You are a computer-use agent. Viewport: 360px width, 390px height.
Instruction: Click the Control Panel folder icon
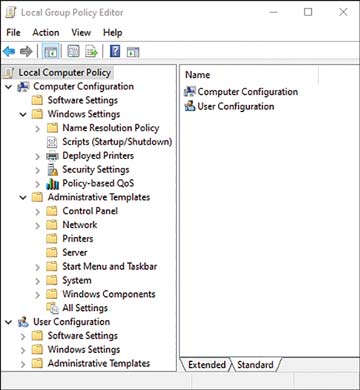(x=52, y=211)
